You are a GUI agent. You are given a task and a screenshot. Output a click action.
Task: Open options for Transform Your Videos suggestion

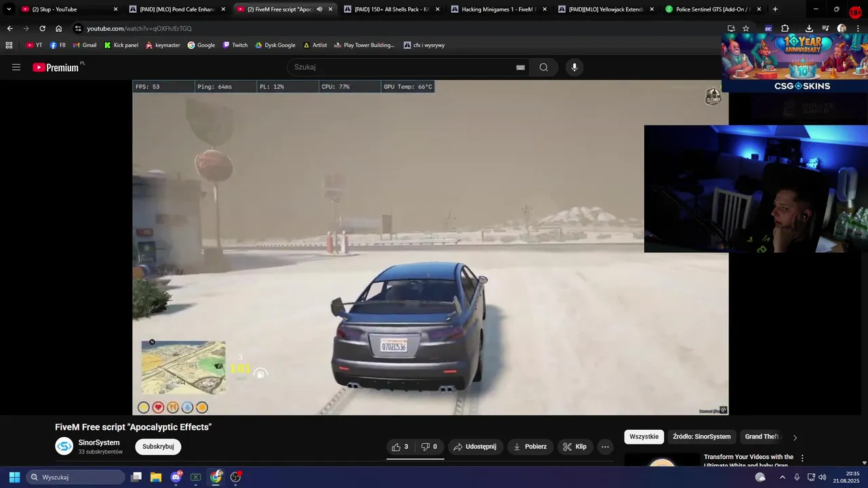[802, 458]
